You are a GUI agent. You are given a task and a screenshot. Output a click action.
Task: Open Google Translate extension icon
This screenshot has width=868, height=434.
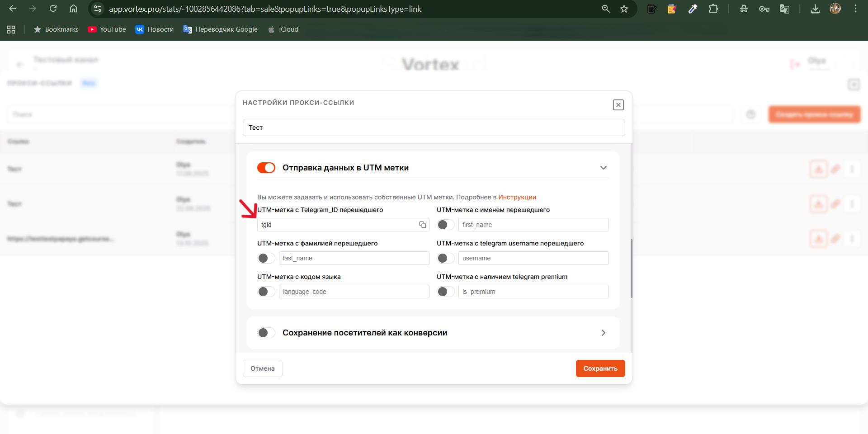tap(784, 9)
